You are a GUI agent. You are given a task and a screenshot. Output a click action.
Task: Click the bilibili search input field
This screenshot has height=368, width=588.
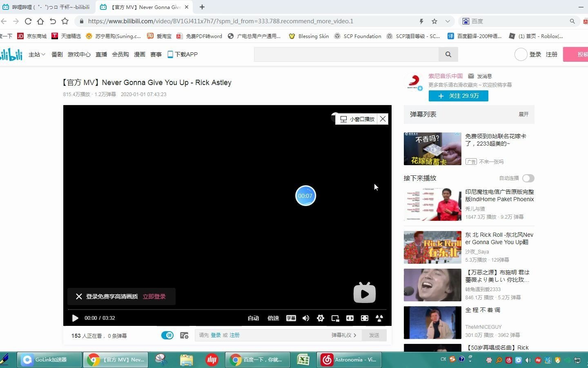346,54
